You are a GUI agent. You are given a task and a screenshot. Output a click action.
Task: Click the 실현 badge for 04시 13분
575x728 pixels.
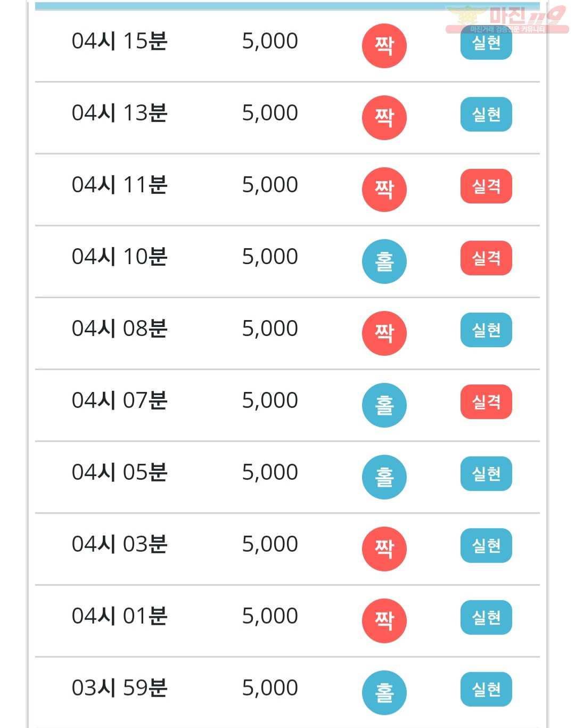486,114
